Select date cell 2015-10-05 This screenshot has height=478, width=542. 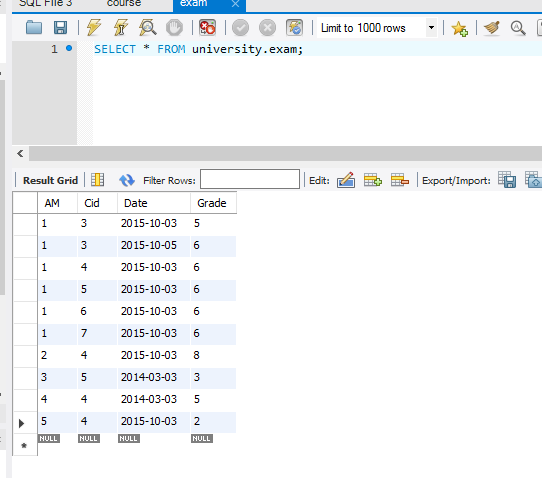click(x=154, y=245)
